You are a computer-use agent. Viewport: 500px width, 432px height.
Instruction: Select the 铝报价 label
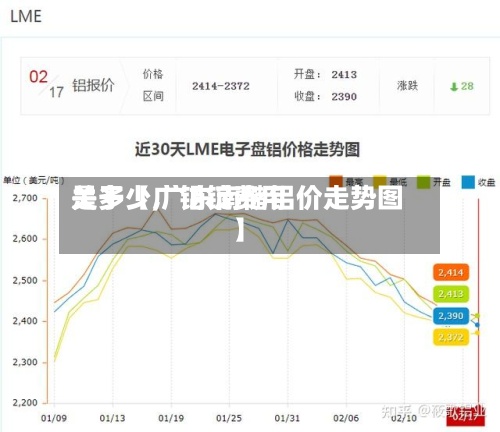tap(93, 85)
